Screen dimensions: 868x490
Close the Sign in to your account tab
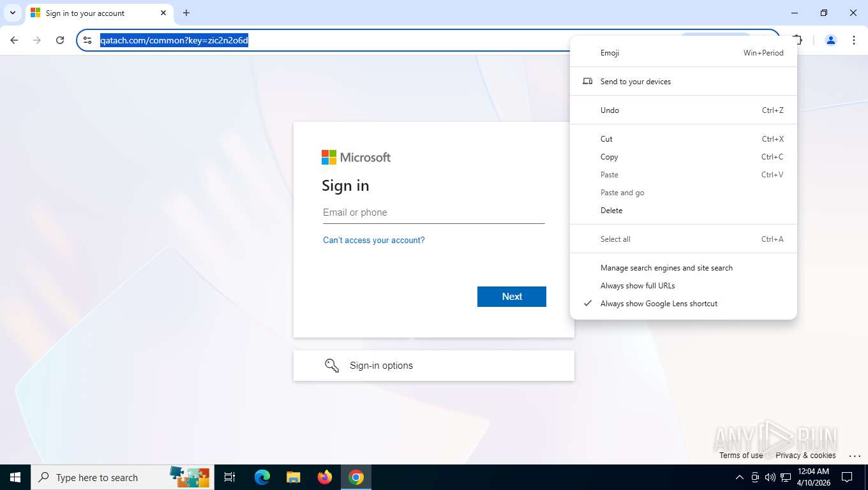click(x=163, y=13)
